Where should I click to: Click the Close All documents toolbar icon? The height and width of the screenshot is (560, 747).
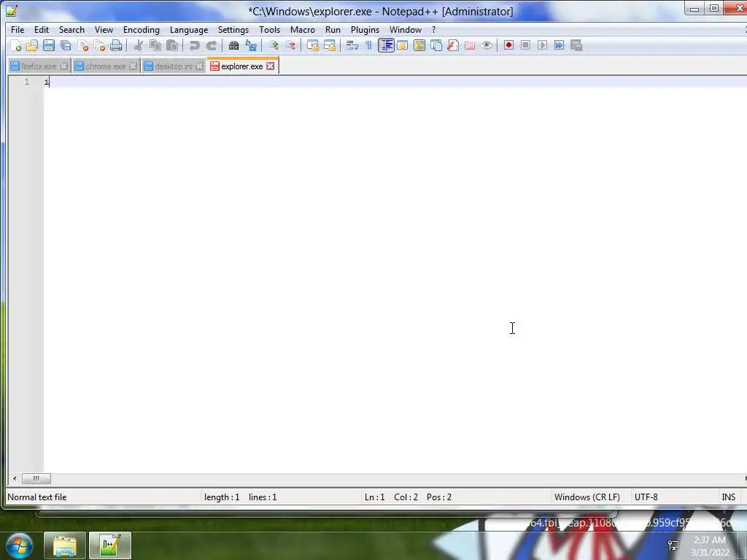[x=99, y=46]
